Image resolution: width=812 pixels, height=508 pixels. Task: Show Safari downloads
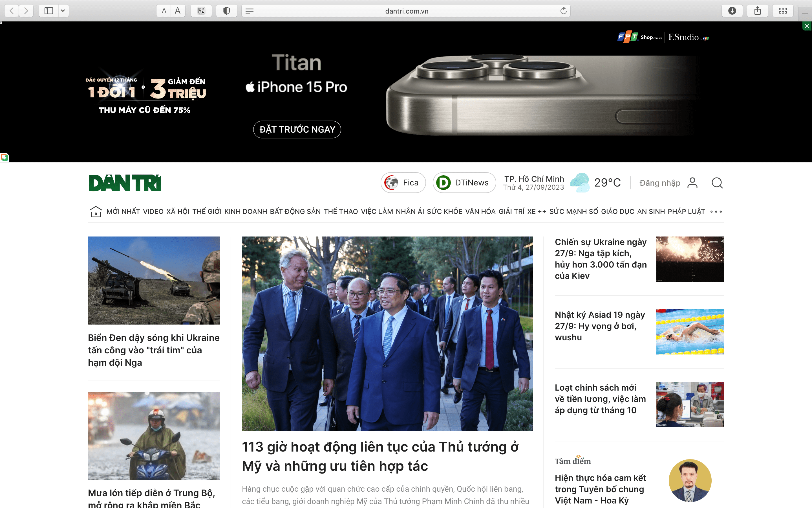click(x=732, y=11)
